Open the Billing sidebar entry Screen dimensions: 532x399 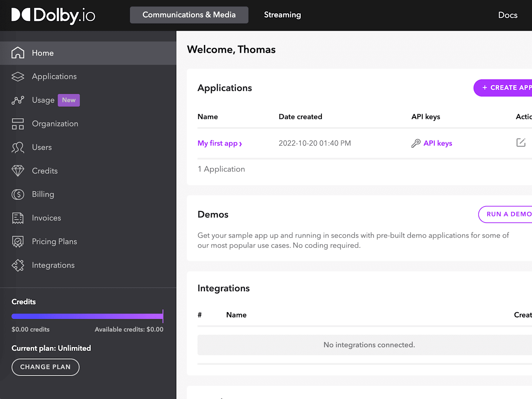pyautogui.click(x=88, y=194)
